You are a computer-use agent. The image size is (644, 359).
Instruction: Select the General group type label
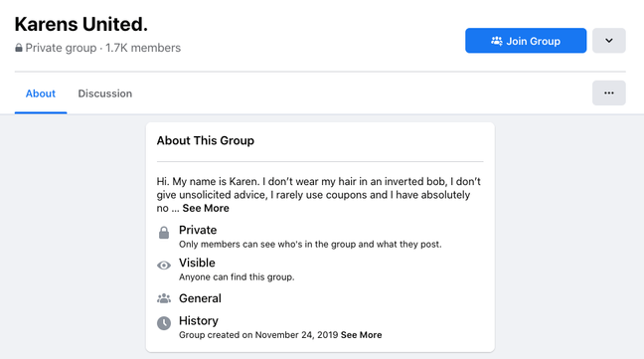point(200,298)
